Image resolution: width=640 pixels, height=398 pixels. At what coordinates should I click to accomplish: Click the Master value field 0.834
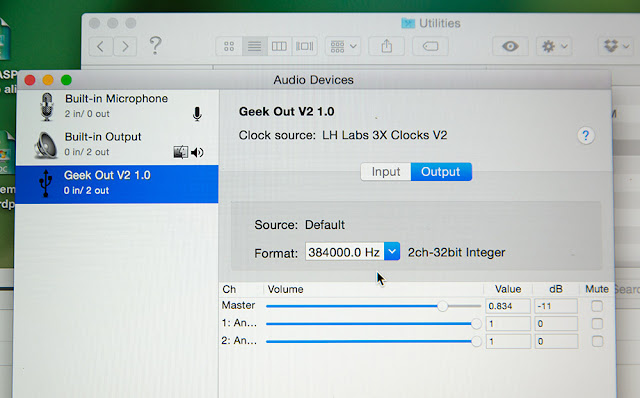point(508,306)
